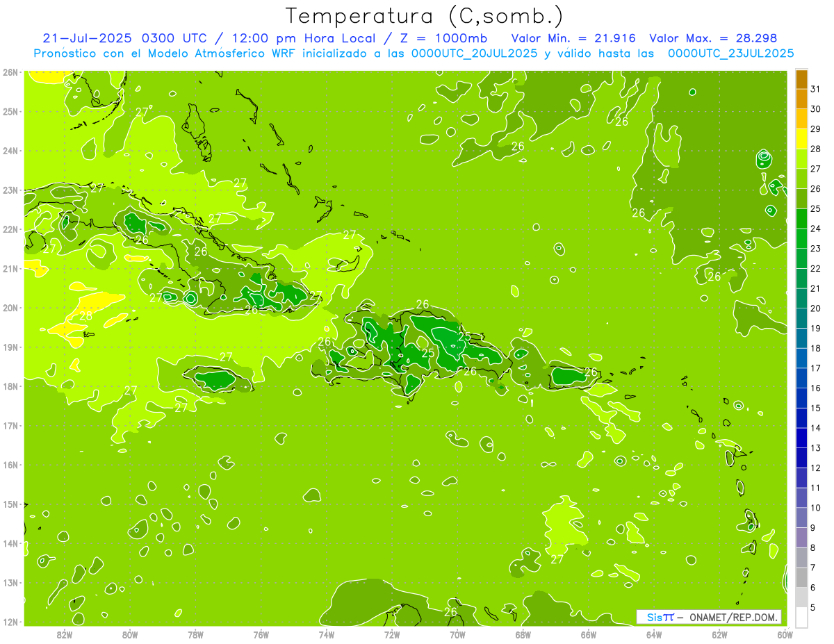Click the color legend value "19"

point(815,328)
